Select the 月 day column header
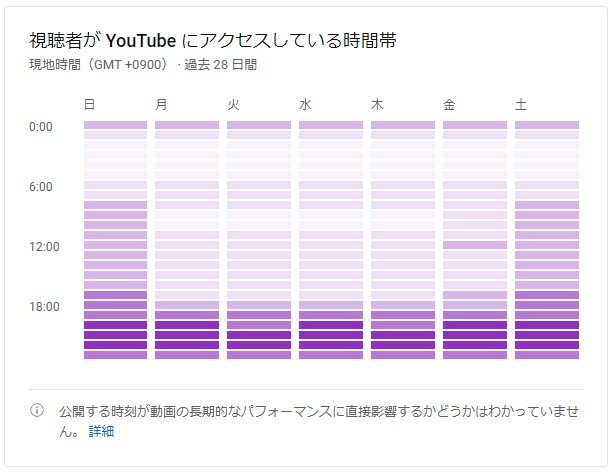Screen dimensions: 613x474 pos(162,103)
